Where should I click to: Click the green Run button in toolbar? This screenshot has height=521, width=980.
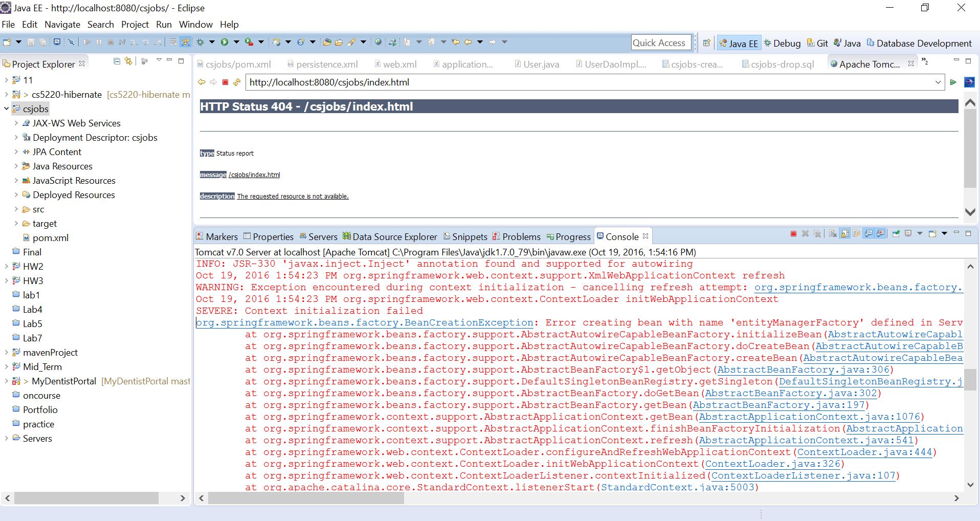tap(225, 42)
